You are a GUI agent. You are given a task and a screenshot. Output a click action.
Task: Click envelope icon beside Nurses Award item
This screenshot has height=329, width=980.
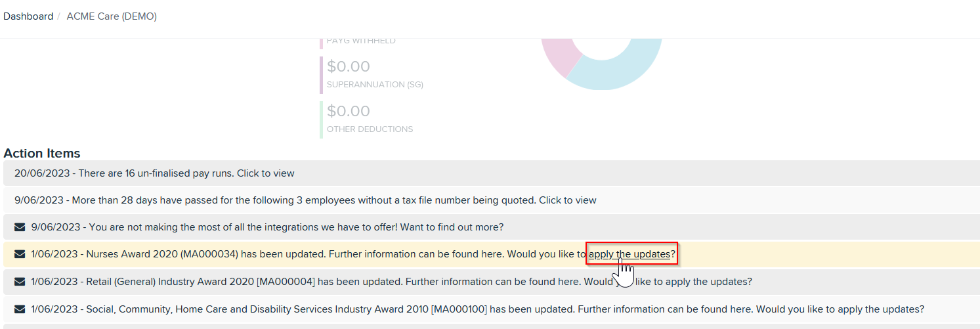20,254
